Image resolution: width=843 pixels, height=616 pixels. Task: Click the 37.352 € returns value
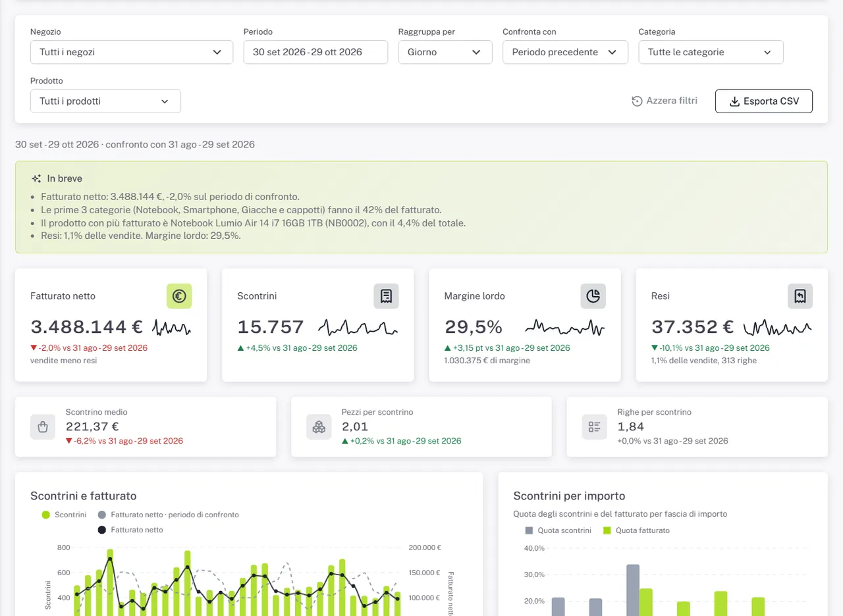click(x=693, y=327)
